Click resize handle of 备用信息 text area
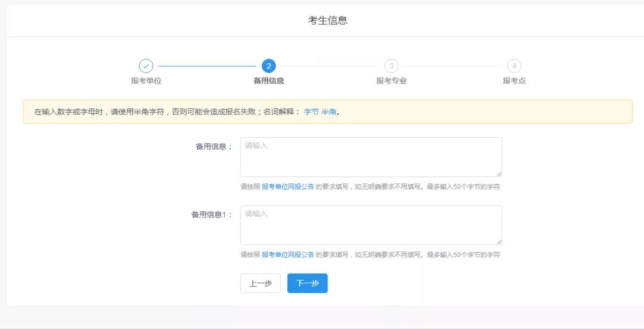644x329 pixels. coord(499,174)
